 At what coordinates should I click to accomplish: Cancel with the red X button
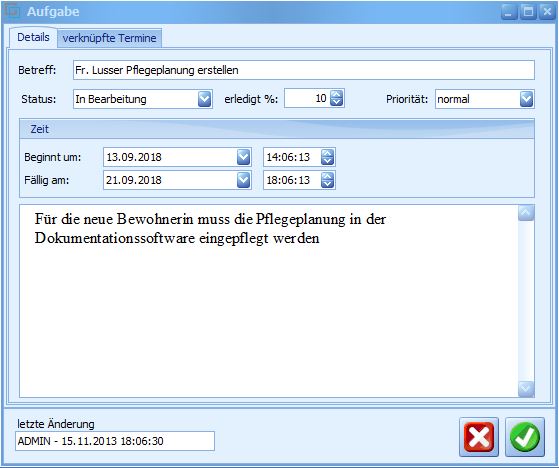pyautogui.click(x=479, y=437)
